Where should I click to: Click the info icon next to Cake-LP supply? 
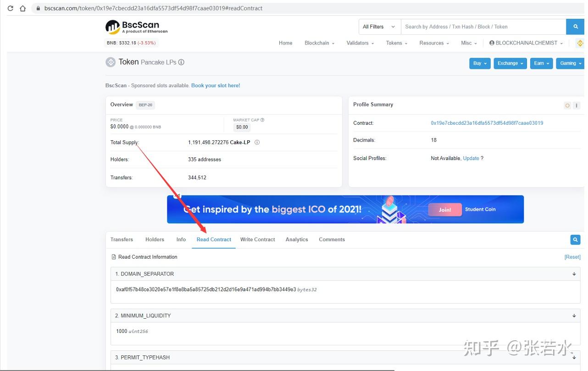coord(257,142)
